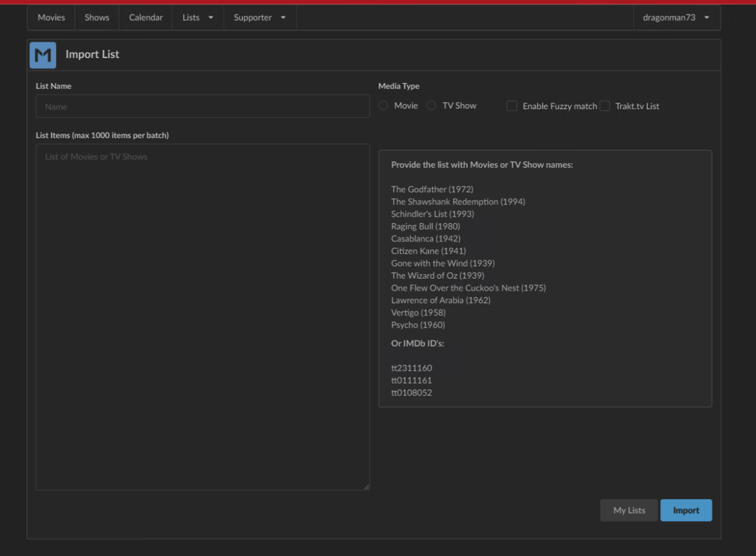Check the Trakt.tv List option
This screenshot has width=756, height=556.
605,106
